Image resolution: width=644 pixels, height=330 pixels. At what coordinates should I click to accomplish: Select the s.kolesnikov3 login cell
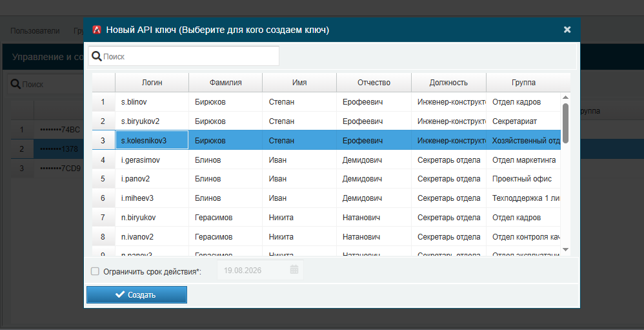click(x=152, y=141)
